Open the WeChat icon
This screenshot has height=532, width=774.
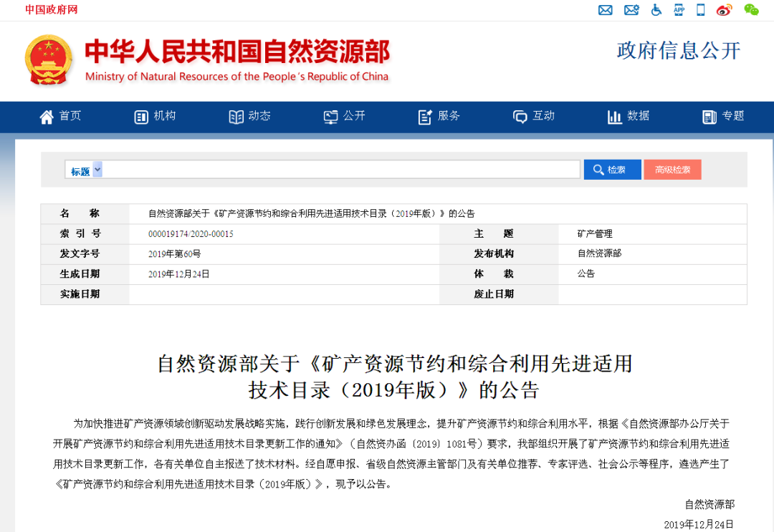(751, 9)
